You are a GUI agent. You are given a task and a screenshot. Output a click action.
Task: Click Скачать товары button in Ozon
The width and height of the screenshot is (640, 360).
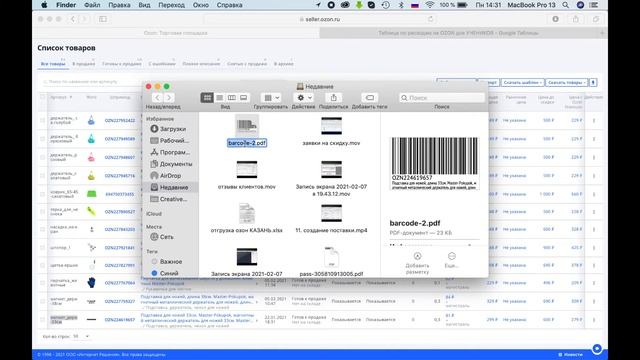coord(567,82)
